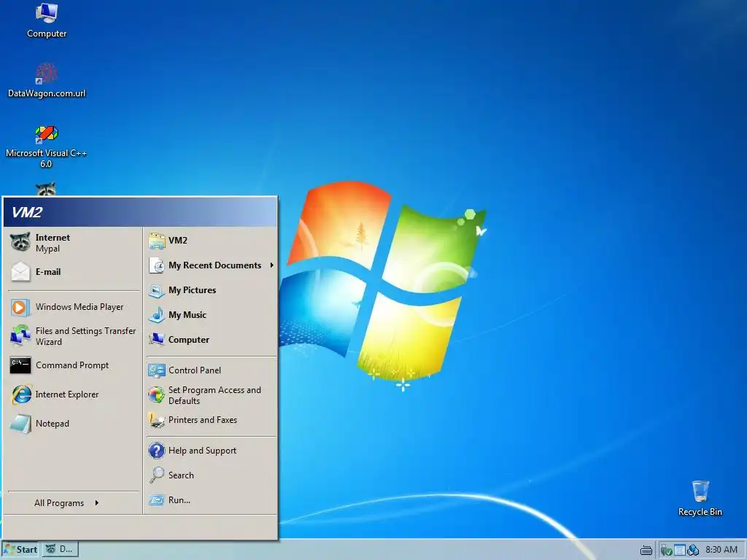Open the Run... dialog
The width and height of the screenshot is (747, 560).
click(x=211, y=500)
